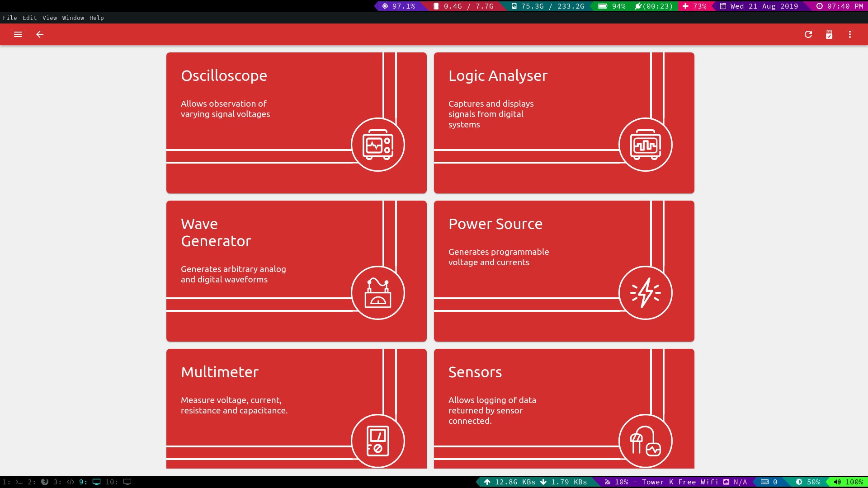Image resolution: width=868 pixels, height=488 pixels.
Task: Click the Logic Analyser instrument icon
Action: 646,145
